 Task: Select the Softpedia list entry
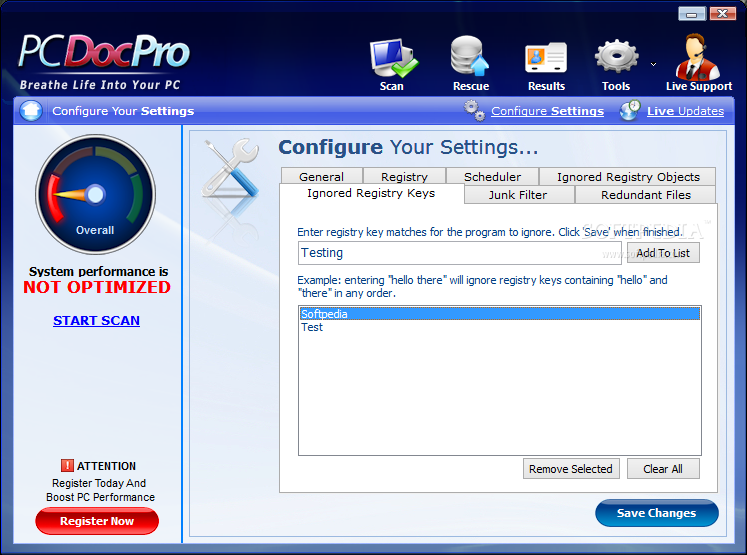point(500,313)
